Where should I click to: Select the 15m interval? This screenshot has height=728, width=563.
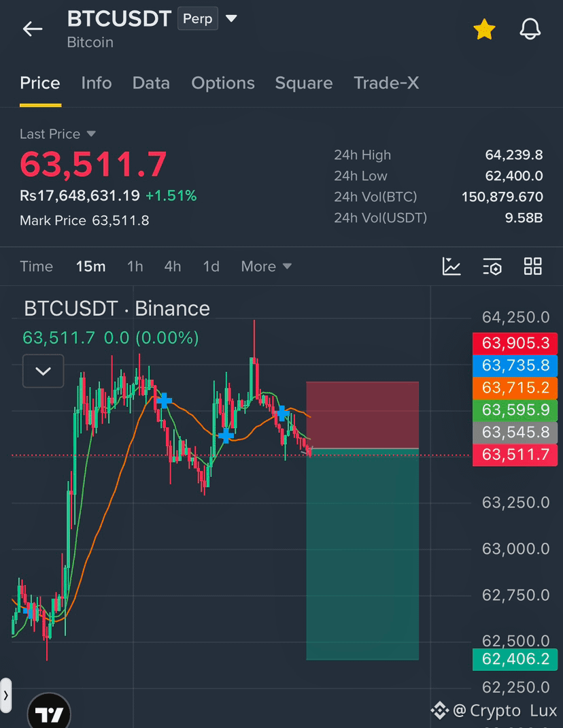(x=91, y=267)
